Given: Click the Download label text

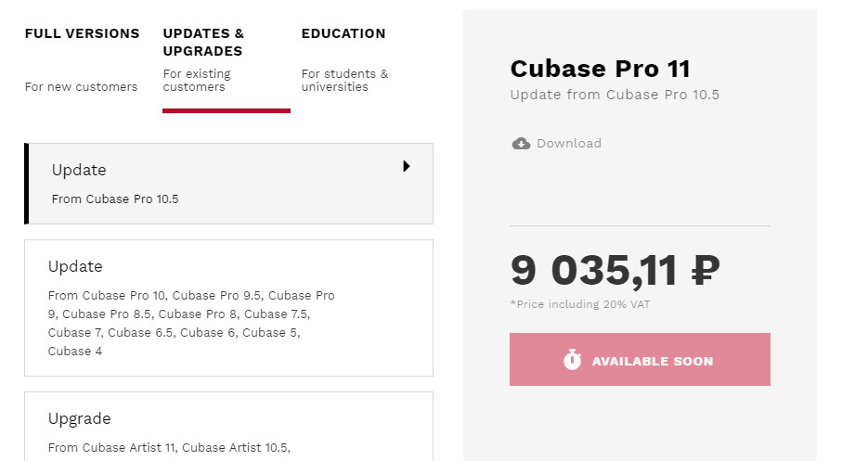Looking at the screenshot, I should [569, 144].
